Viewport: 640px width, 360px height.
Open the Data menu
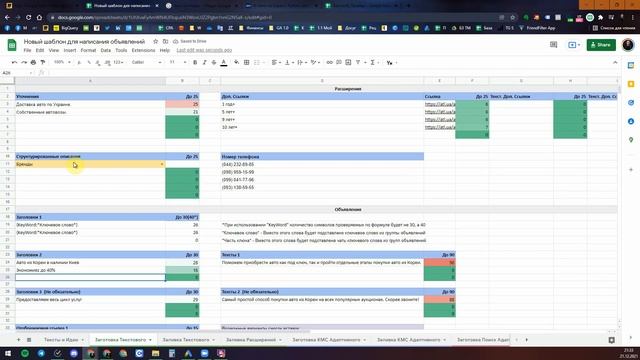[106, 50]
